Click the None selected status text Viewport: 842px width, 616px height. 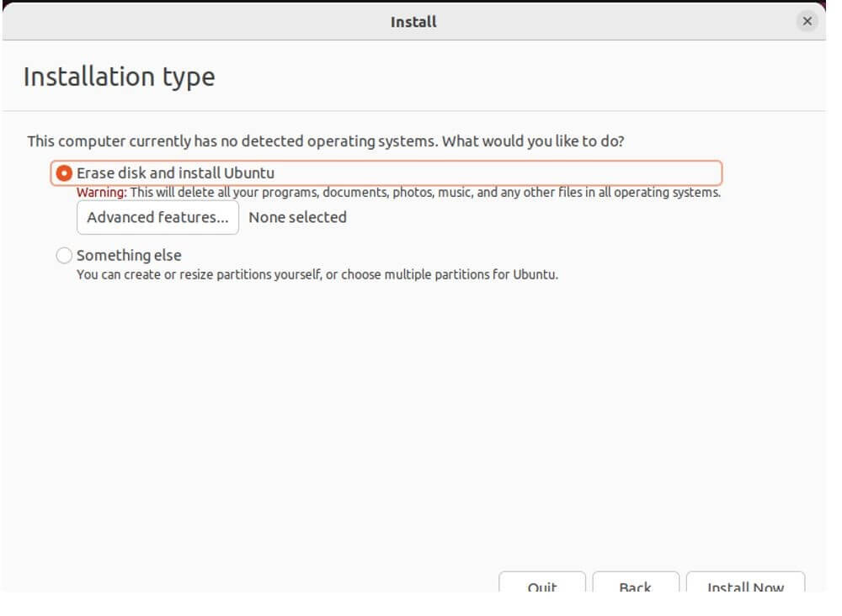click(297, 217)
